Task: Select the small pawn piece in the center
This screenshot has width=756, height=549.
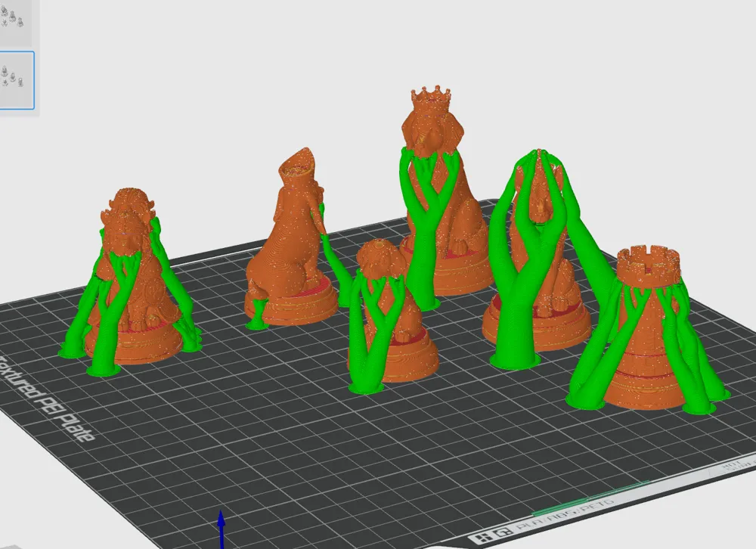Action: click(x=393, y=311)
